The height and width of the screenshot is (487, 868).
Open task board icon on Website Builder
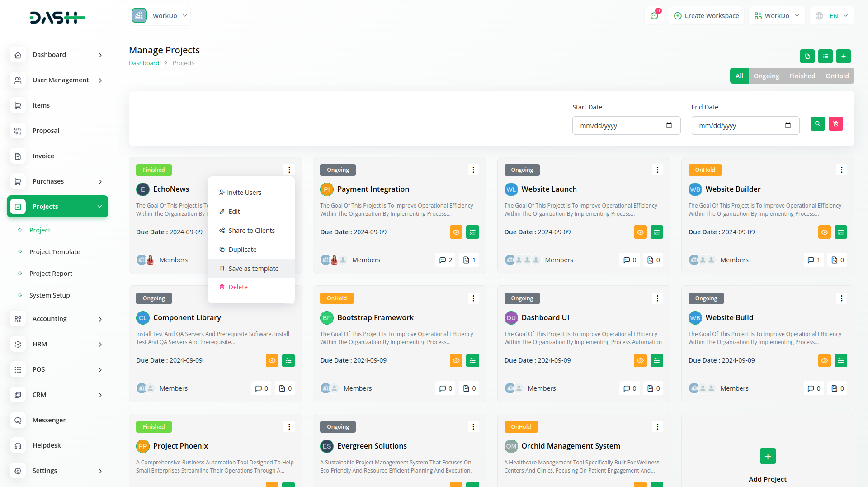pyautogui.click(x=840, y=232)
